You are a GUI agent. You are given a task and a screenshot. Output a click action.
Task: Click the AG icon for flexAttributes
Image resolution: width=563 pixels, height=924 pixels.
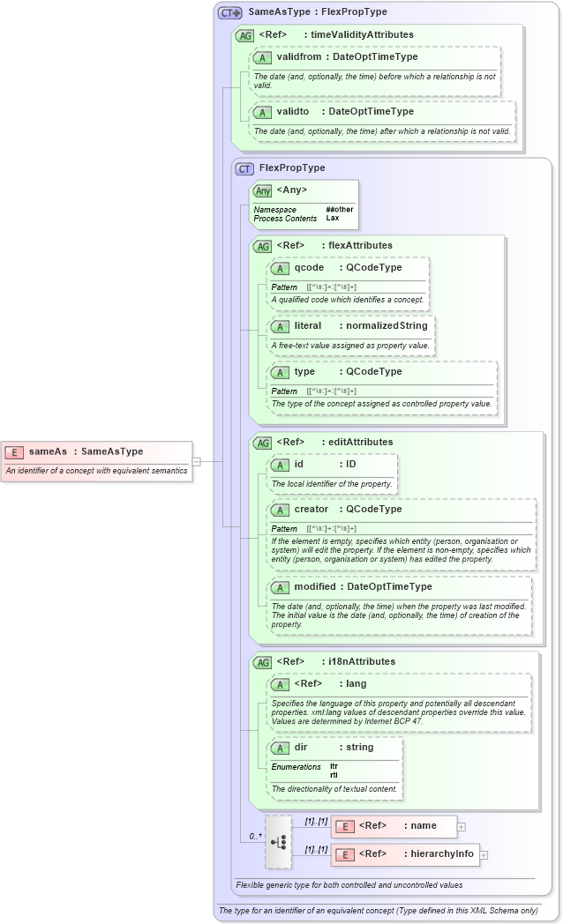coord(262,246)
